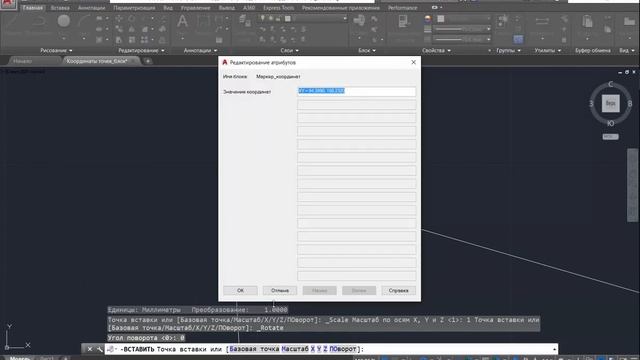Click the command line customize wrench icon
The width and height of the screenshot is (640, 360).
(100, 349)
